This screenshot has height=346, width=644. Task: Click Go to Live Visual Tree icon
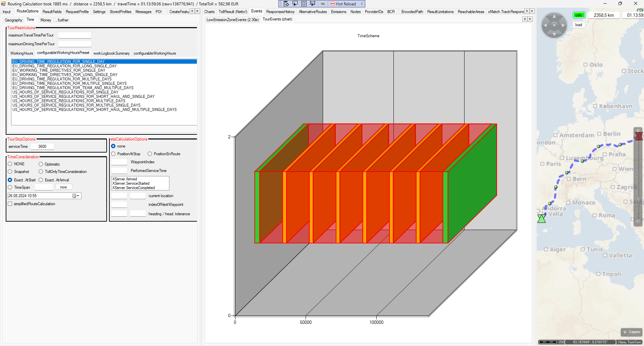[286, 4]
